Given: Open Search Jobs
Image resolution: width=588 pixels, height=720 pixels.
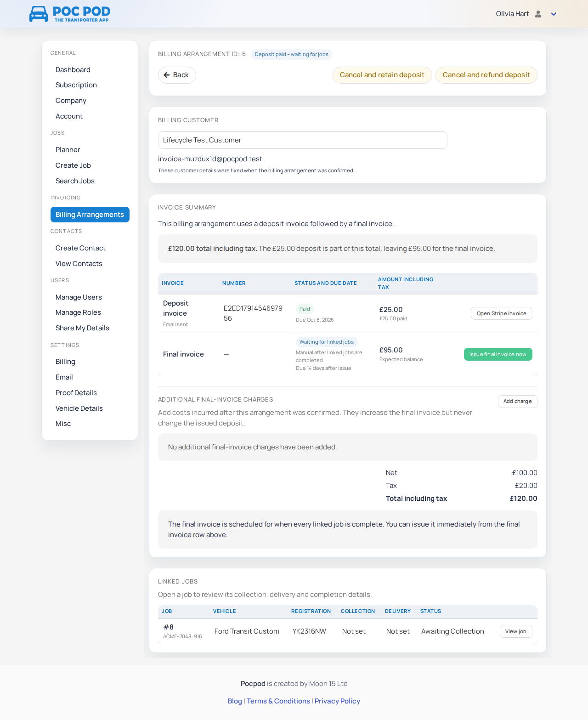Looking at the screenshot, I should (x=75, y=181).
